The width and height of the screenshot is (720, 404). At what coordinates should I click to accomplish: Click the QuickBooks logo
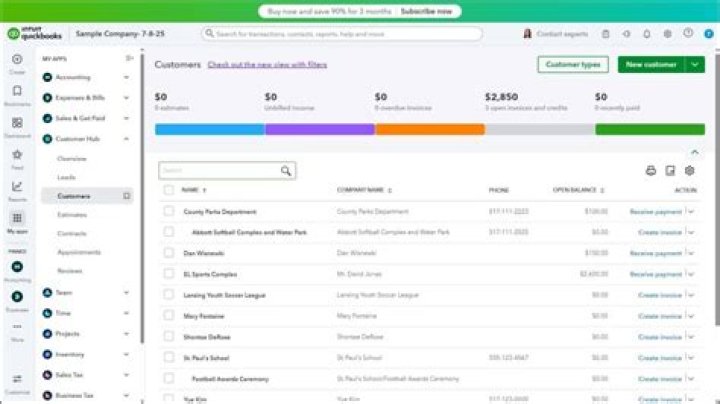click(34, 33)
